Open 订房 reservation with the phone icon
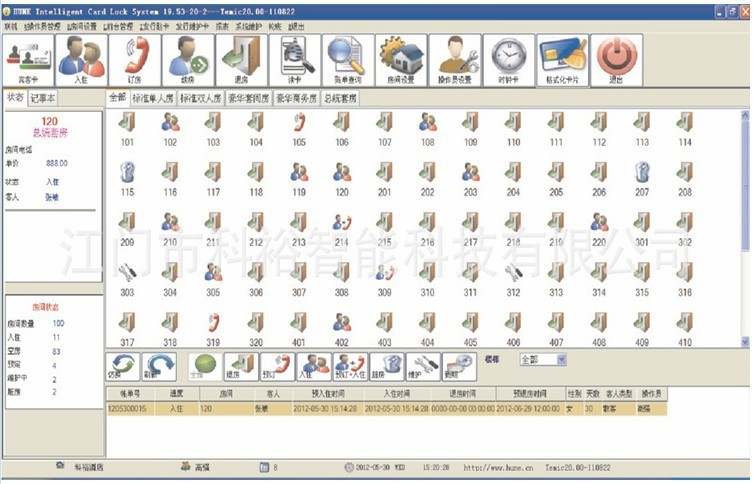Viewport: 754px width, 484px height. (134, 60)
